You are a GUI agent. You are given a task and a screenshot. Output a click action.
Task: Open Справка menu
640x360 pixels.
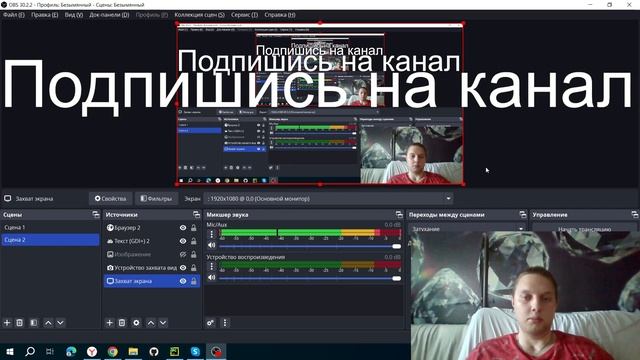[280, 15]
